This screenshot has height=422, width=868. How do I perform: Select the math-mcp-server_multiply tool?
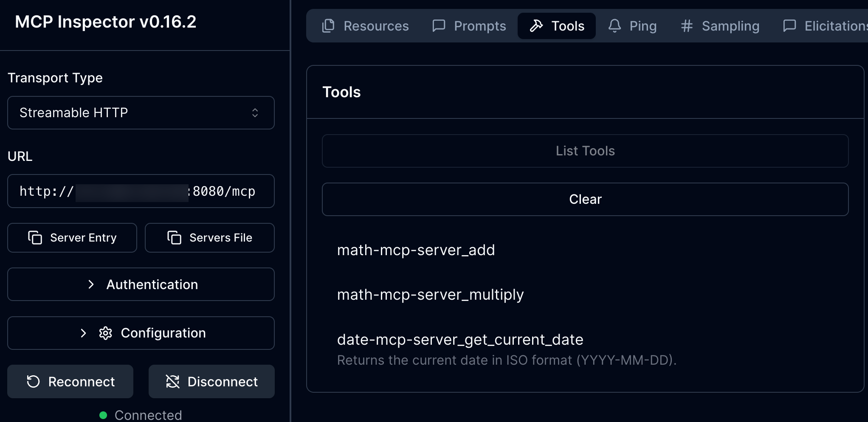pos(430,295)
